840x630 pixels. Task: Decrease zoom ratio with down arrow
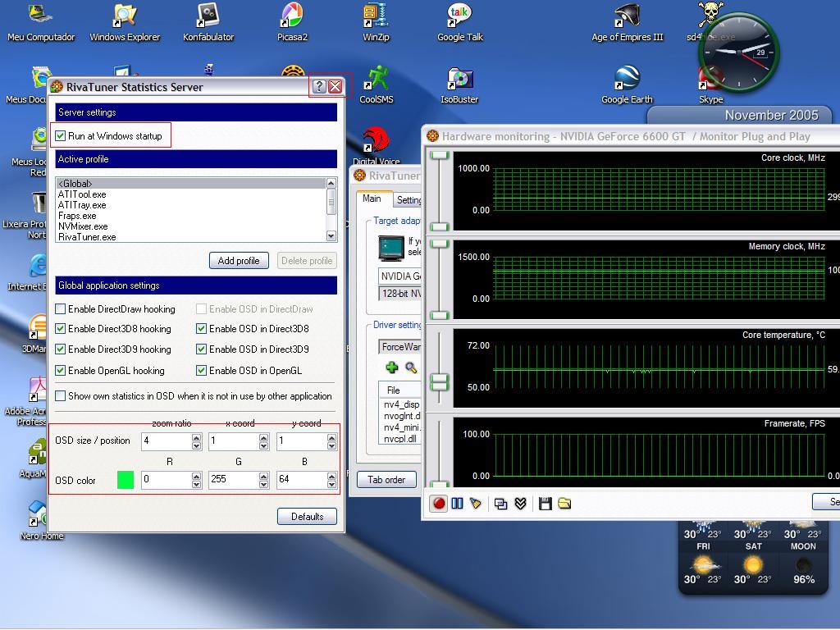tap(197, 445)
